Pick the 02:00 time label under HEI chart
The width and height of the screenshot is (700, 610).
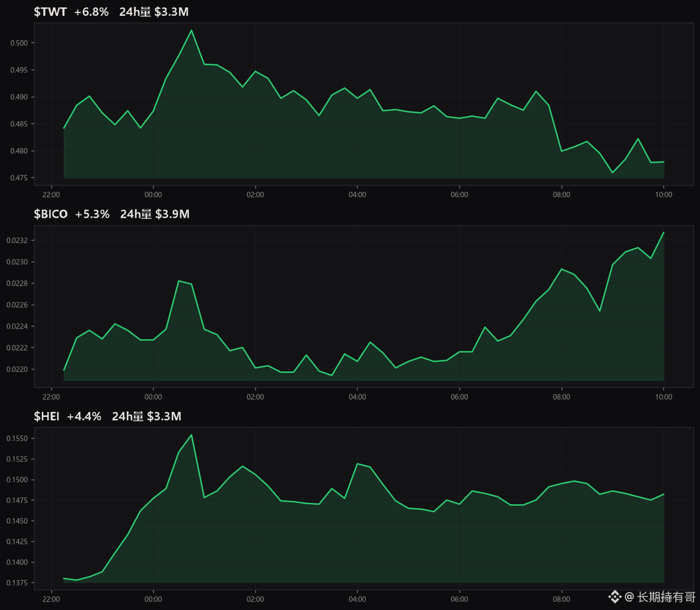(x=255, y=599)
